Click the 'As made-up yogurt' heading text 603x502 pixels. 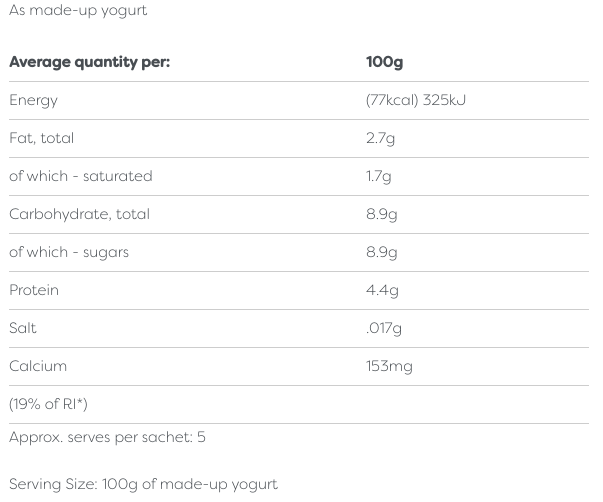point(78,10)
